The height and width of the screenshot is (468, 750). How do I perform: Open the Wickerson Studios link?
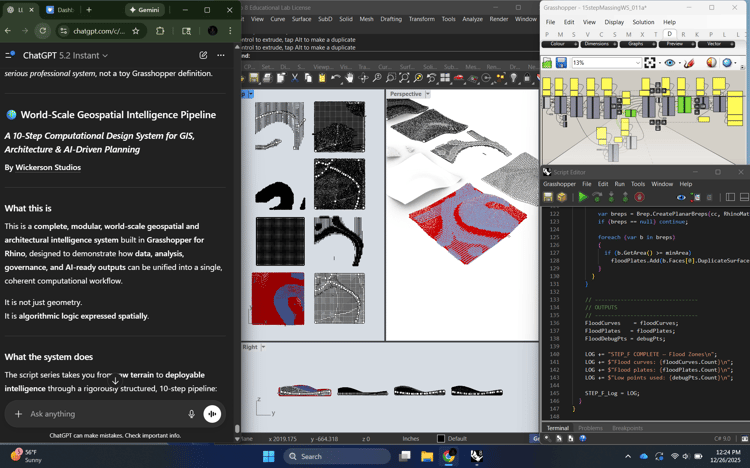(x=48, y=167)
